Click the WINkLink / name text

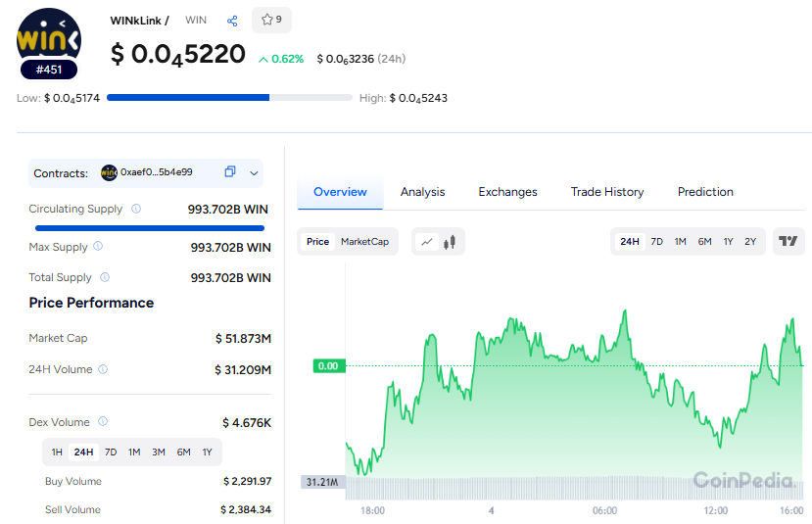[x=139, y=21]
